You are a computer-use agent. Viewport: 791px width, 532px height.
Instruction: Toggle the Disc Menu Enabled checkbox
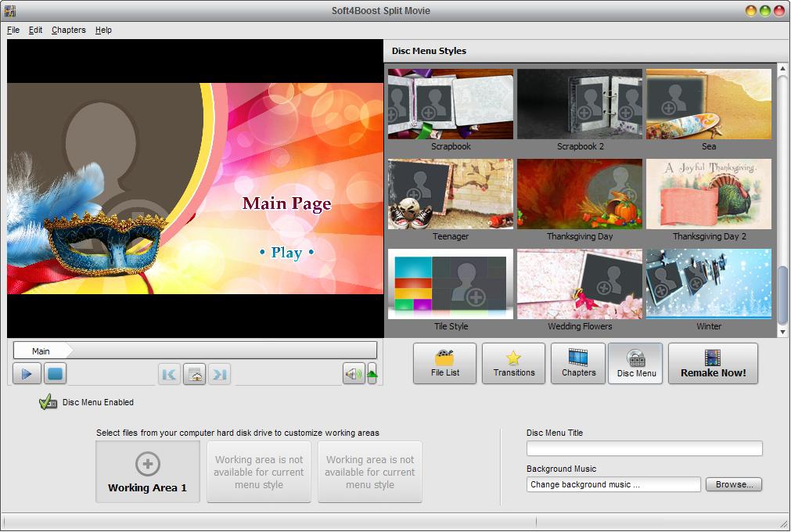point(48,402)
